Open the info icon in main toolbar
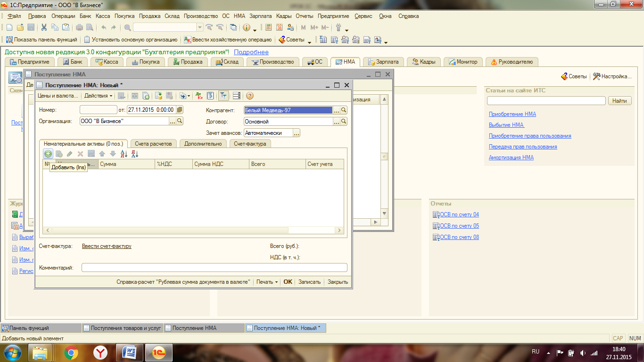This screenshot has height=362, width=644. pos(246,27)
